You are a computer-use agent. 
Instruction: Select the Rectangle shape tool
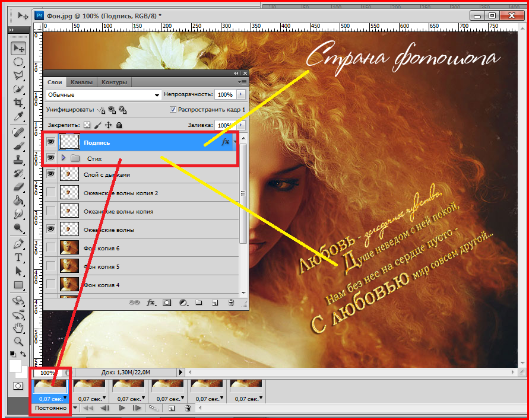coord(18,285)
